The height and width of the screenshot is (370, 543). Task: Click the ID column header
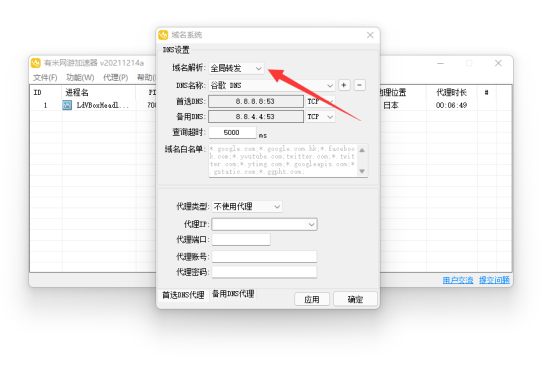(37, 92)
